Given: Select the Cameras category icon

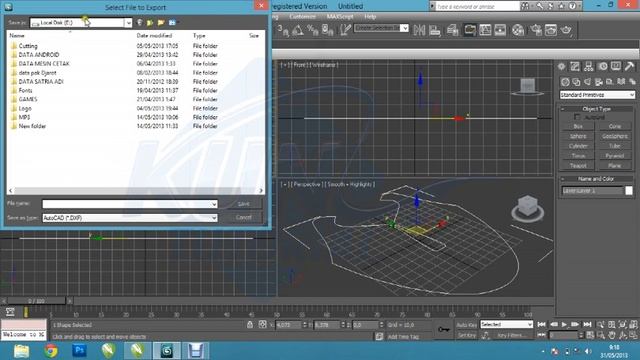Looking at the screenshot, I should [x=599, y=82].
